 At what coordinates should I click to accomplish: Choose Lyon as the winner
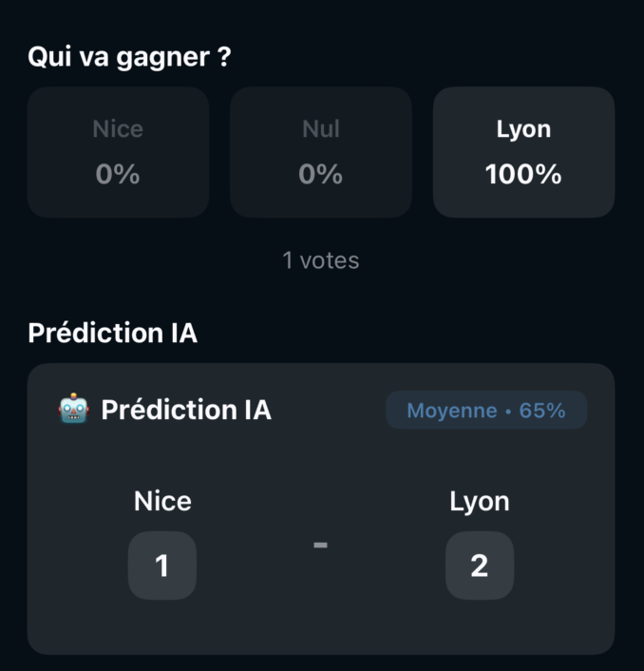coord(523,152)
